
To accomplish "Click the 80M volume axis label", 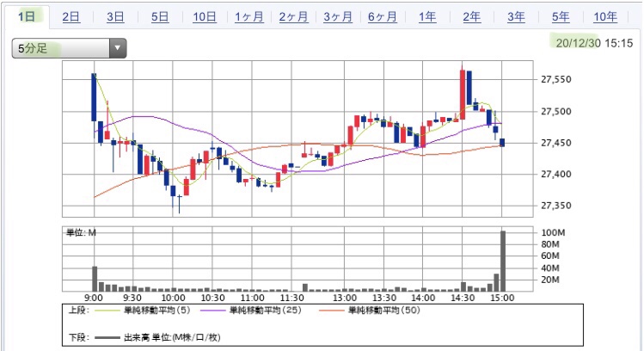I will (x=550, y=244).
